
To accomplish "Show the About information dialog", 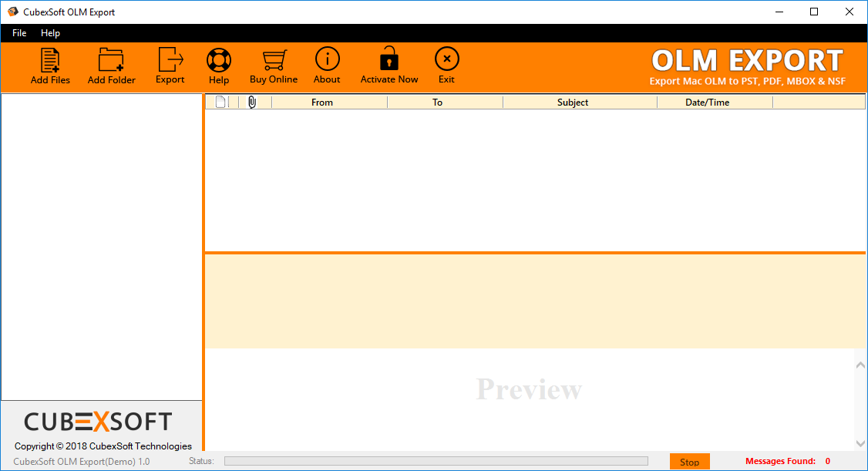I will (x=327, y=66).
